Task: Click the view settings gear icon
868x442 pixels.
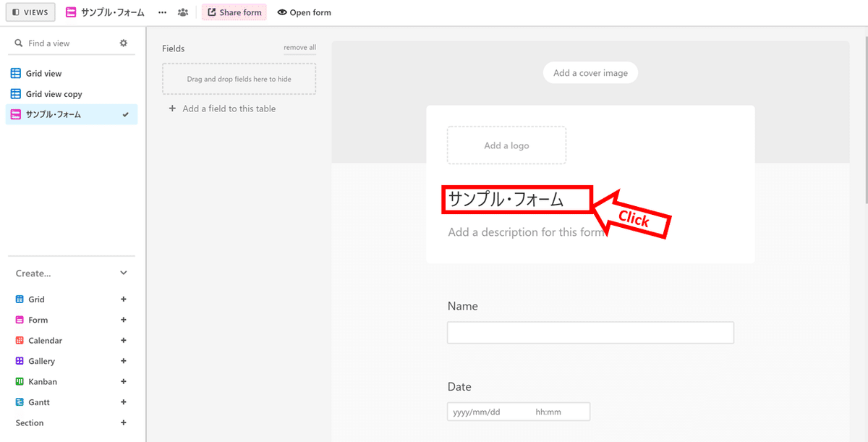Action: [123, 43]
